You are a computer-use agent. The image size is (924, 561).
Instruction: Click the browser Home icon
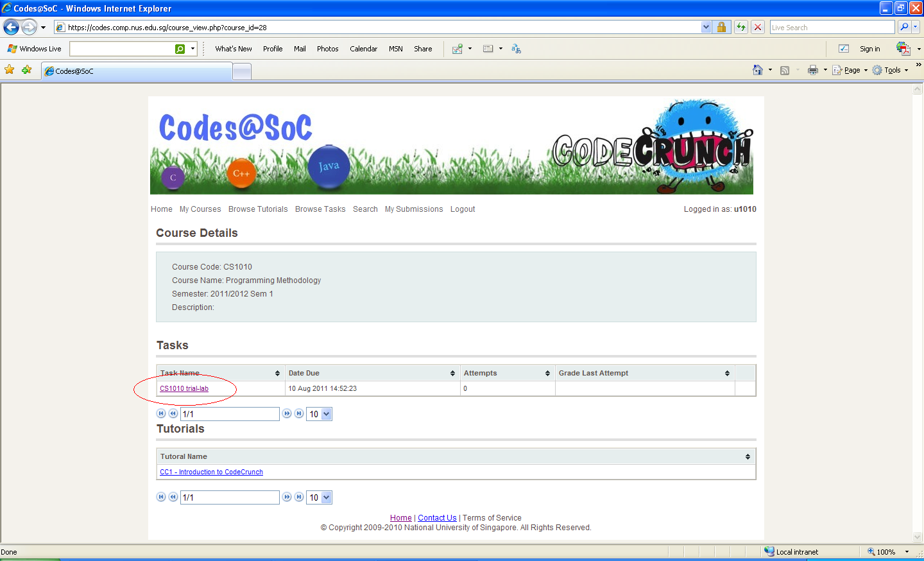pos(758,70)
